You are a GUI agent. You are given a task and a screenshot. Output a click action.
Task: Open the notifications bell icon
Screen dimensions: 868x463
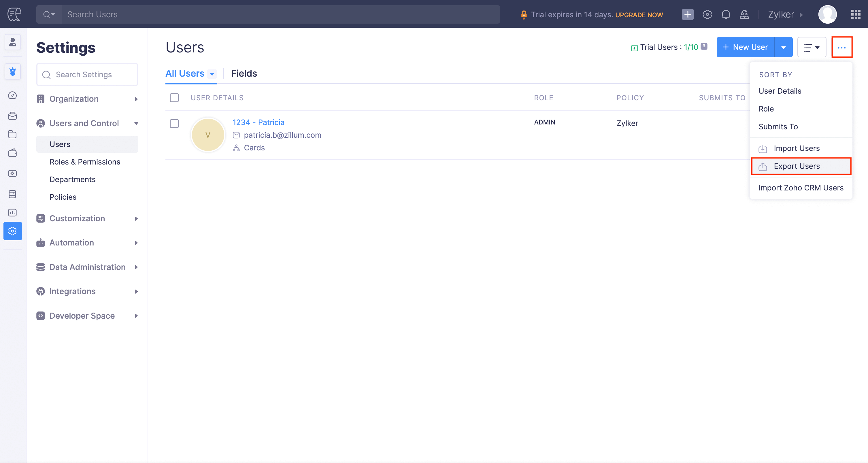tap(726, 14)
